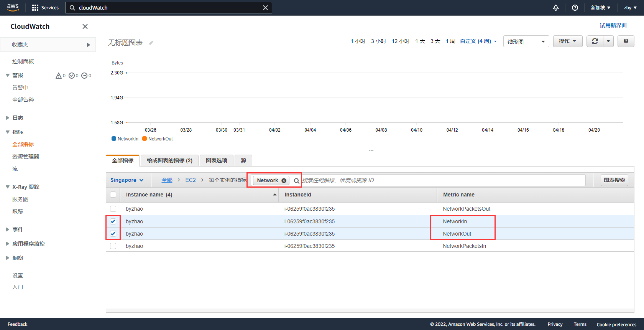Open the zby account dropdown

[x=630, y=8]
